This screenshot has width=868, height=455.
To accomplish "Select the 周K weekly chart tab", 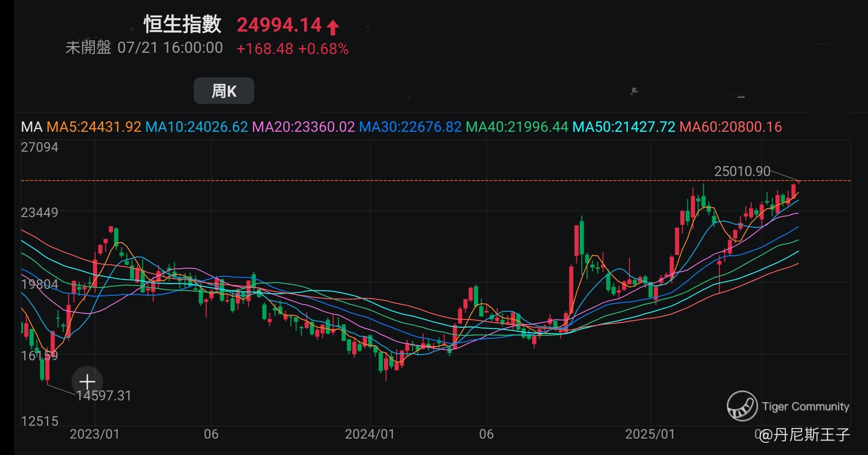I will [224, 91].
